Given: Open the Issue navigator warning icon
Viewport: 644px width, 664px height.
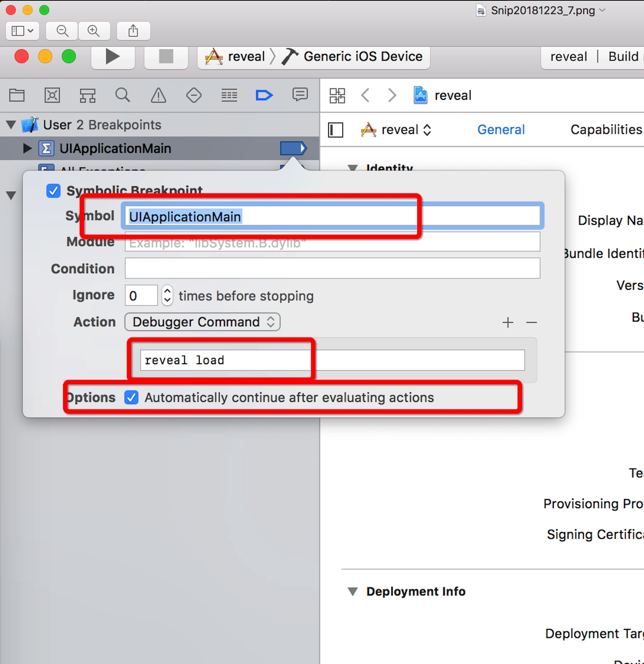Looking at the screenshot, I should (158, 96).
